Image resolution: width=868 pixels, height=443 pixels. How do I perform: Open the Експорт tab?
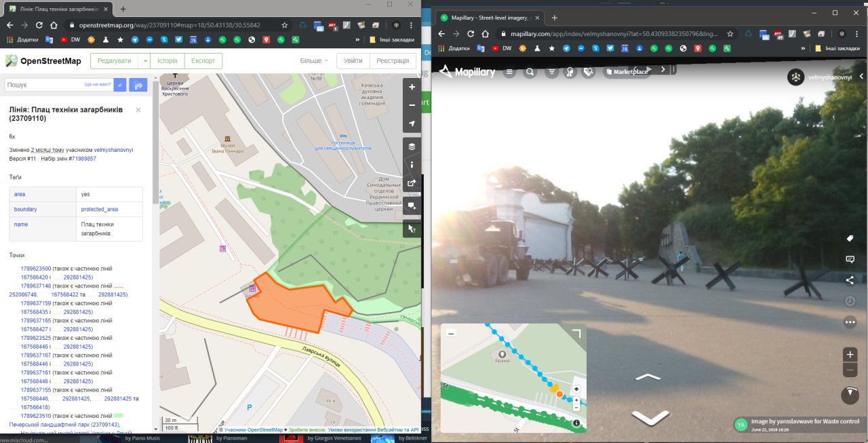click(x=203, y=60)
